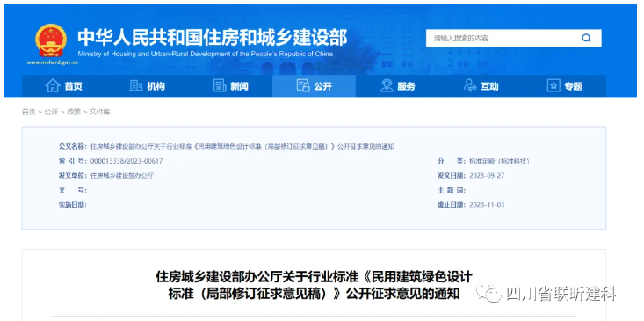Open the 服务 navigation tab
644x321 pixels.
point(398,86)
